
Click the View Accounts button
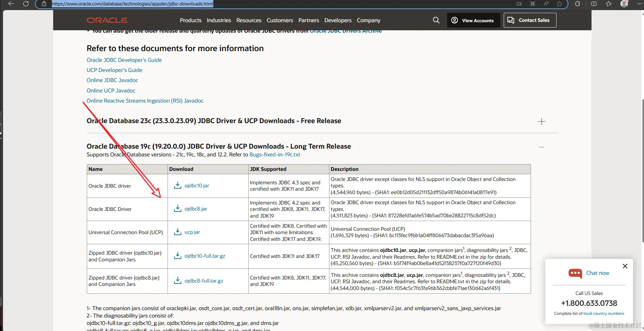click(473, 20)
